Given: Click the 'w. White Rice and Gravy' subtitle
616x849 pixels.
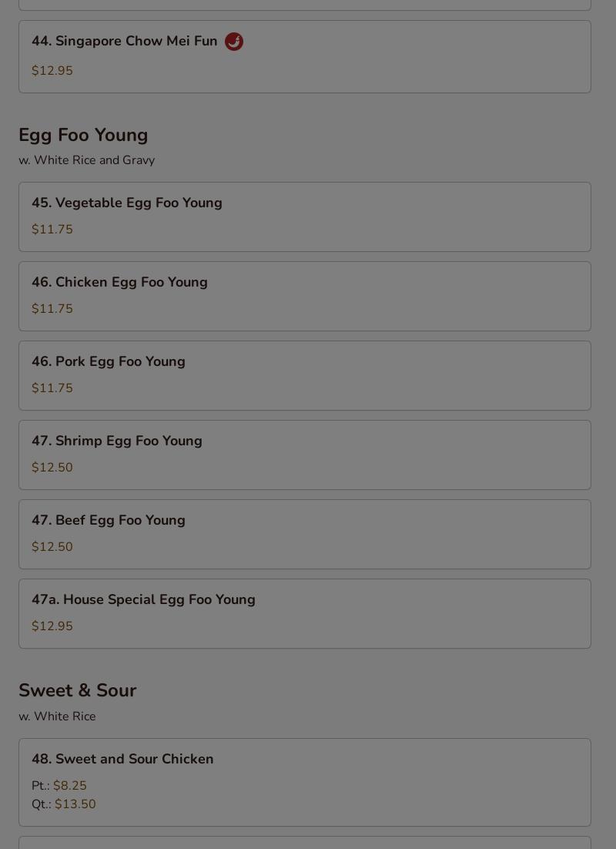Looking at the screenshot, I should click(86, 160).
